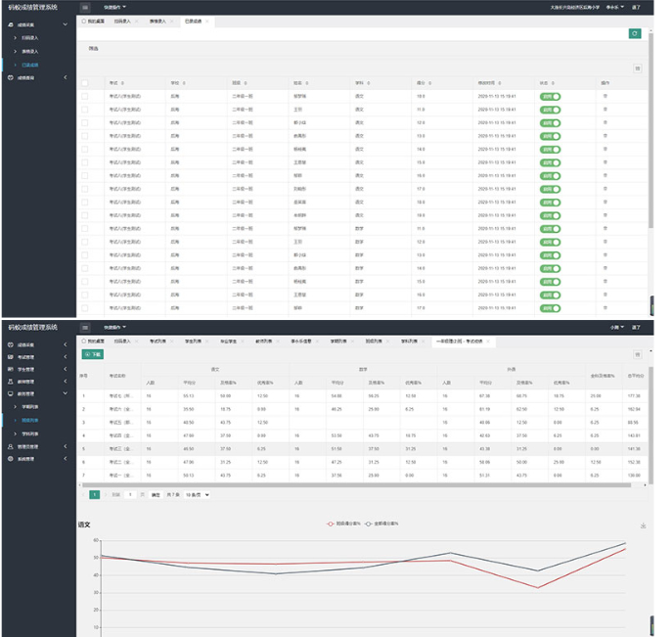
Task: Open the column settings icon above upper table
Action: click(x=638, y=68)
